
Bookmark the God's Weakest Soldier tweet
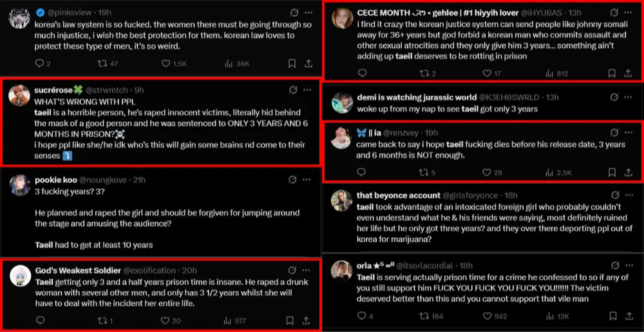pyautogui.click(x=292, y=320)
